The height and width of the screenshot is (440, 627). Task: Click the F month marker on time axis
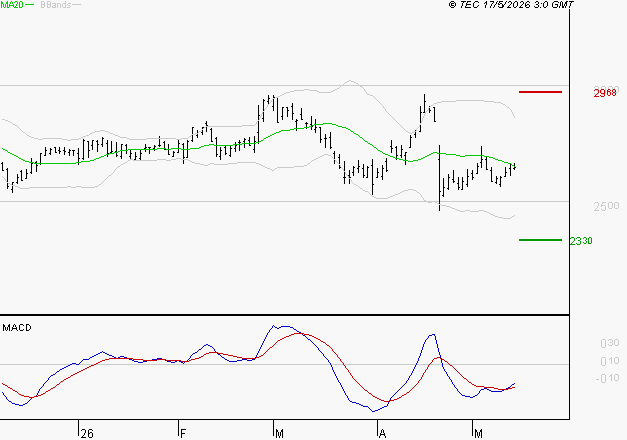[x=183, y=434]
